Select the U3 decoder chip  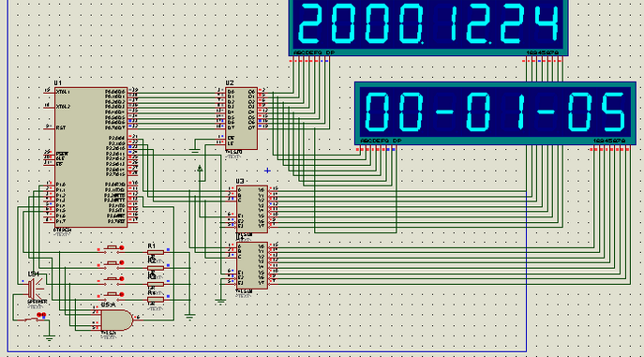tap(252, 209)
